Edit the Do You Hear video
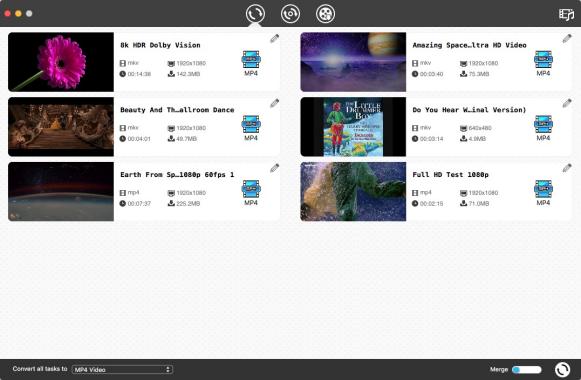The image size is (581, 380). (567, 103)
